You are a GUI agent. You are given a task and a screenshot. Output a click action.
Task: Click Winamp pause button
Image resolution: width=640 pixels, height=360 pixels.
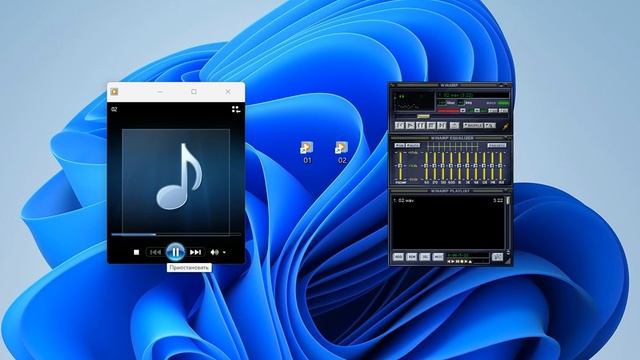(420, 126)
